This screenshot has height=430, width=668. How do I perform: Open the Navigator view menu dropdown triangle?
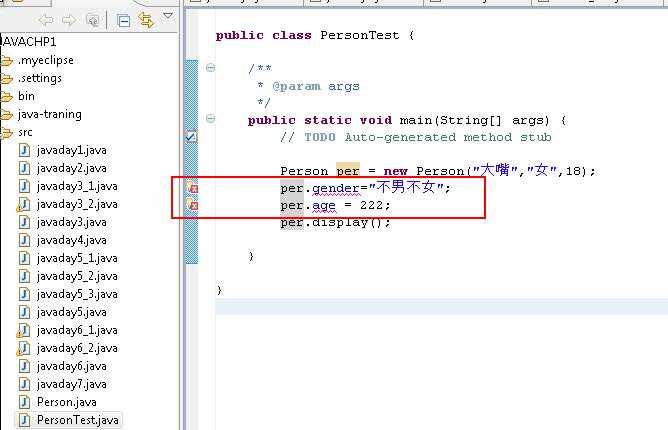coord(168,16)
